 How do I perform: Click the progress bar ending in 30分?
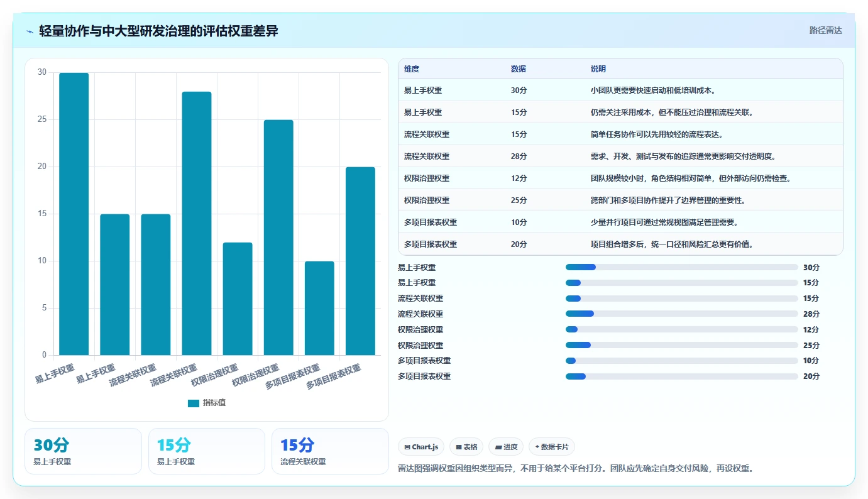pyautogui.click(x=682, y=267)
